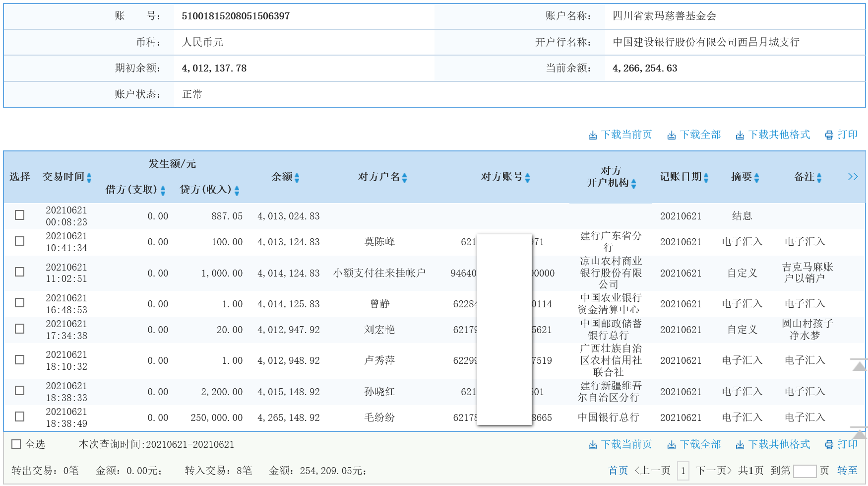Tick the 全选 select-all checkbox
The height and width of the screenshot is (486, 868).
pos(16,444)
